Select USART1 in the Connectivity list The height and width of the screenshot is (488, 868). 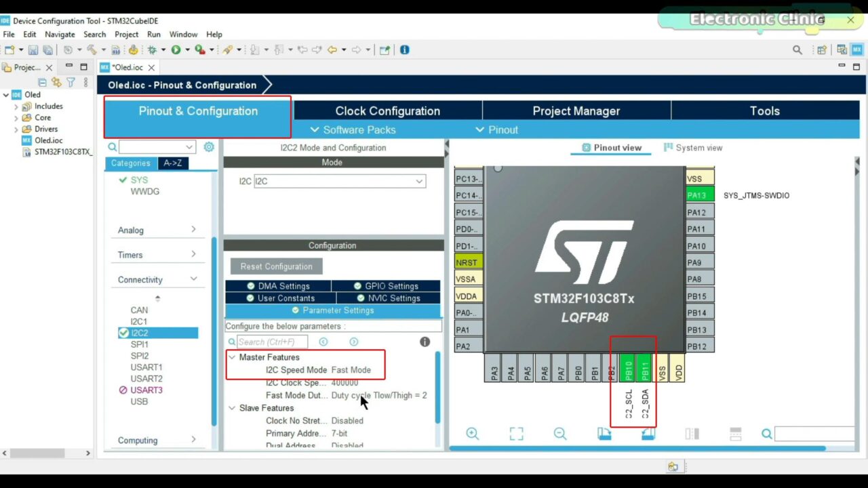pyautogui.click(x=146, y=367)
